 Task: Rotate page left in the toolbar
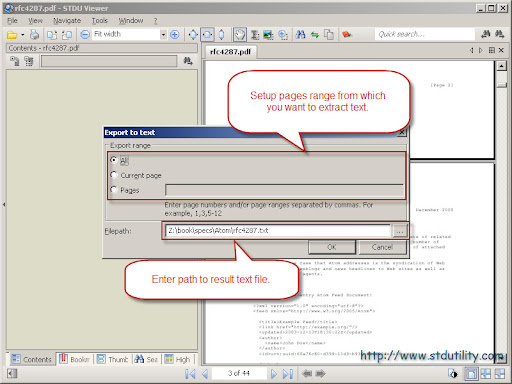(52, 34)
